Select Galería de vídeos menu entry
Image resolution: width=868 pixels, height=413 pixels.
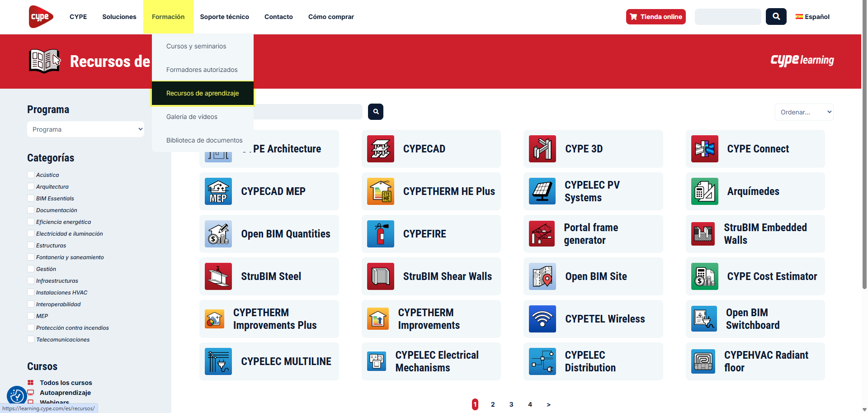coord(192,117)
